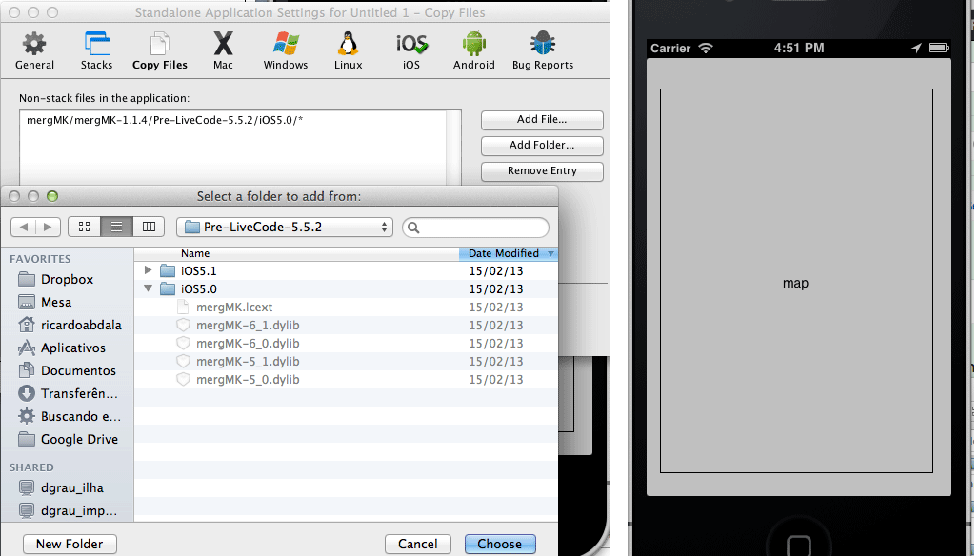This screenshot has width=980, height=556.
Task: Switch file dialog to list view
Action: tap(116, 227)
